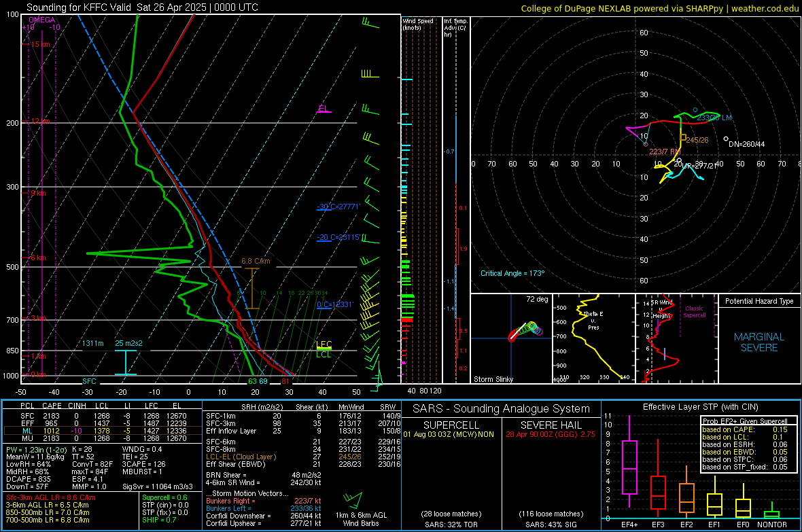Click the UP=277/21 hodograph label

700,166
